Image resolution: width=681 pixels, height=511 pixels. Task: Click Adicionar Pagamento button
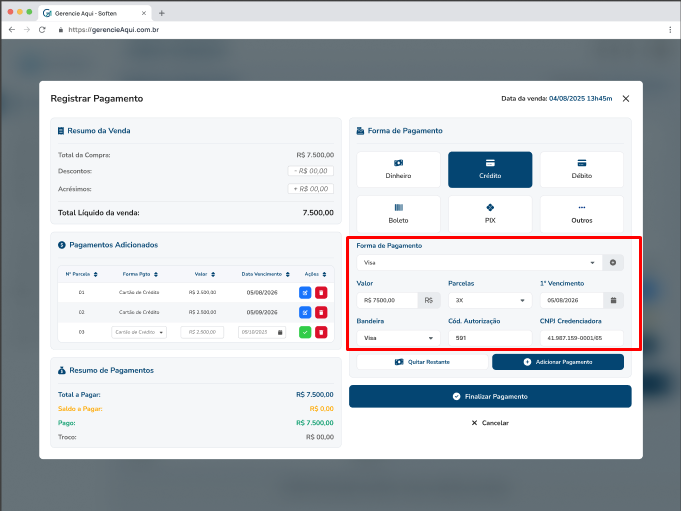[558, 362]
